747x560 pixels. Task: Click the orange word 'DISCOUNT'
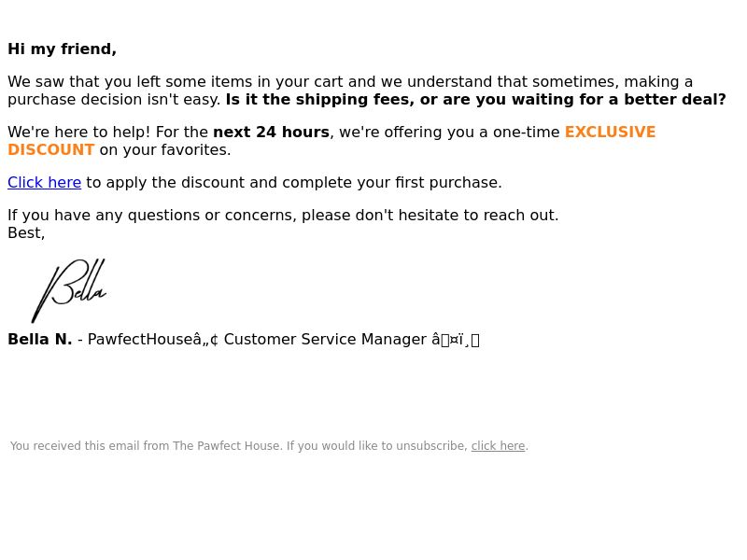pos(51,149)
